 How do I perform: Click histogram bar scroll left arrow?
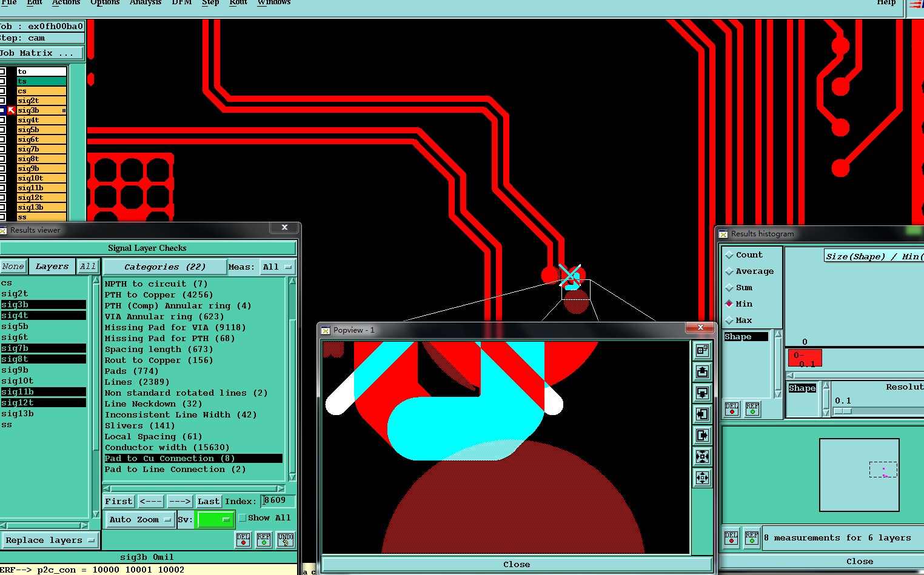(x=790, y=375)
